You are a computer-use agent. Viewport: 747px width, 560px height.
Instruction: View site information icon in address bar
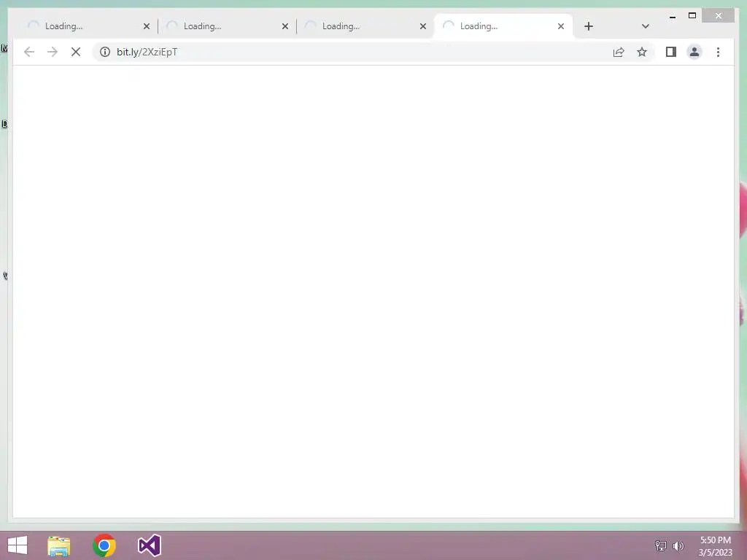pyautogui.click(x=105, y=52)
